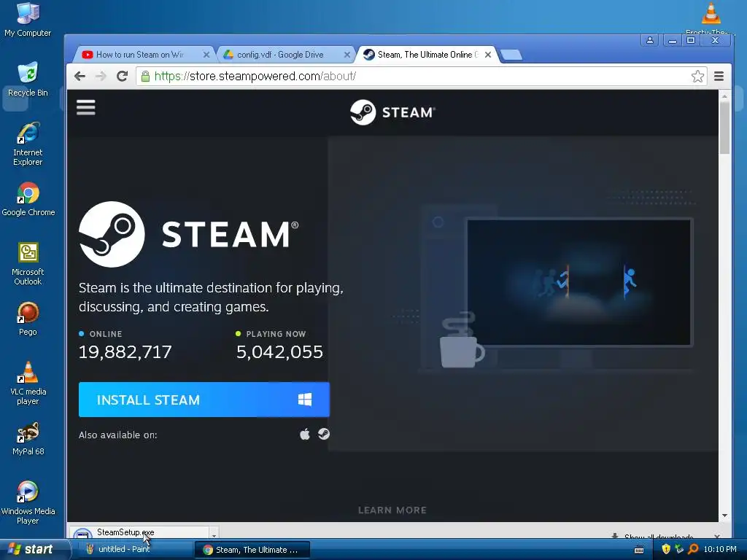The width and height of the screenshot is (747, 560).
Task: Click the large Steam hero logo
Action: coord(189,234)
